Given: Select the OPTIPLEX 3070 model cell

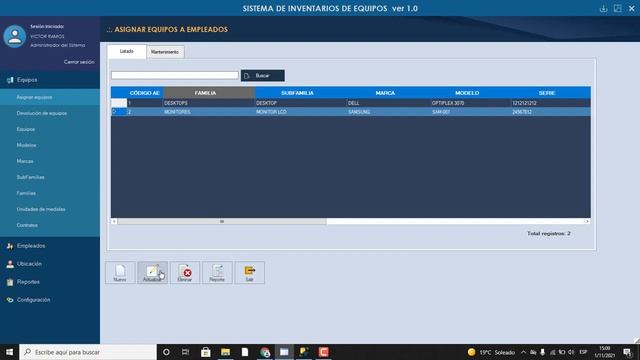Looking at the screenshot, I should tap(470, 103).
